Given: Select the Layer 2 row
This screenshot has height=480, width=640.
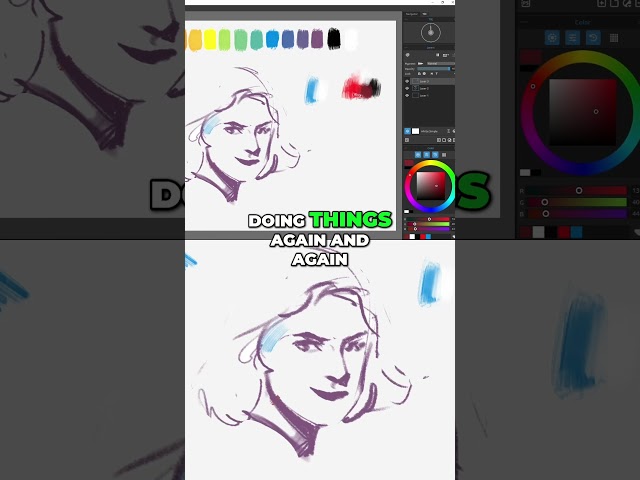Looking at the screenshot, I should pyautogui.click(x=433, y=88).
